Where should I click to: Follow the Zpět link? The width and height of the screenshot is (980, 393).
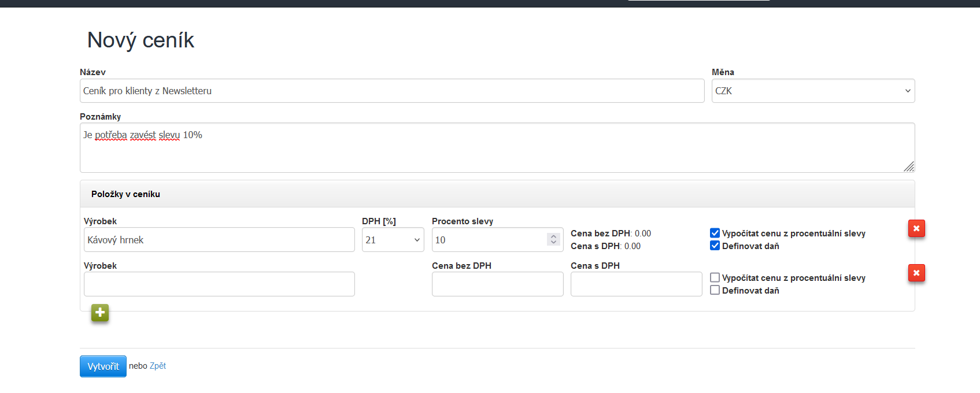pyautogui.click(x=158, y=366)
